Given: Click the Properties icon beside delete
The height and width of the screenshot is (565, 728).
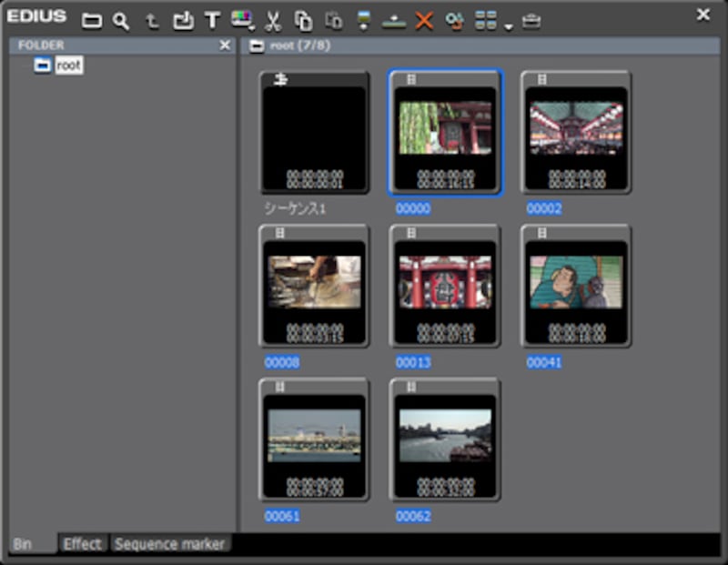Looking at the screenshot, I should click(455, 20).
